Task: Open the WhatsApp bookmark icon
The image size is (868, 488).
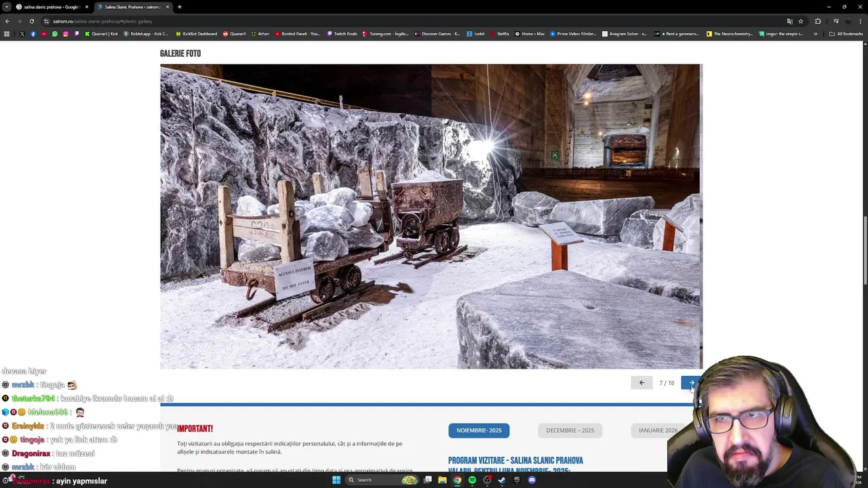Action: (x=55, y=33)
